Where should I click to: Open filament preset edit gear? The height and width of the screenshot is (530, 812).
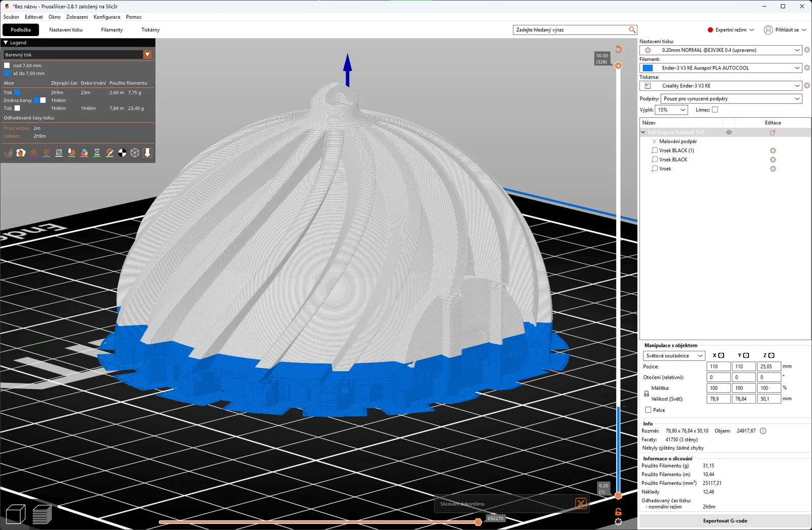point(807,68)
